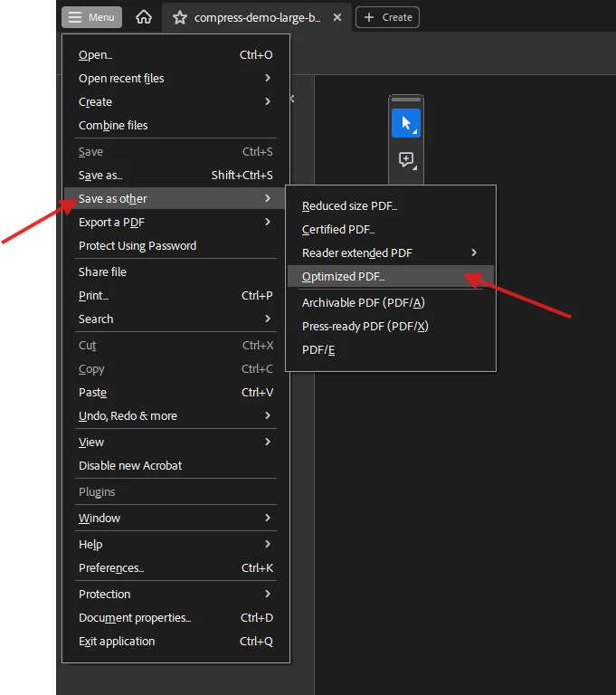Click the Cut entry
This screenshot has height=695, width=616.
pos(175,346)
